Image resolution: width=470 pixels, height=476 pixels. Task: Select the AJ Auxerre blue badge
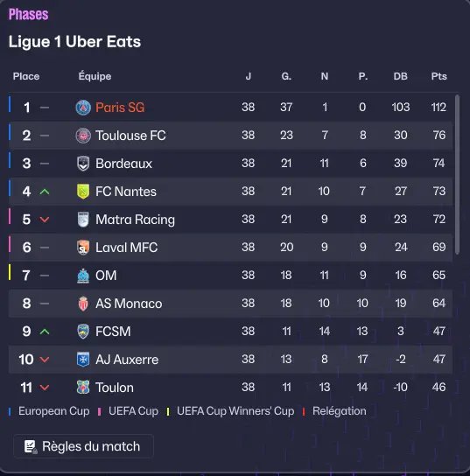(x=83, y=360)
